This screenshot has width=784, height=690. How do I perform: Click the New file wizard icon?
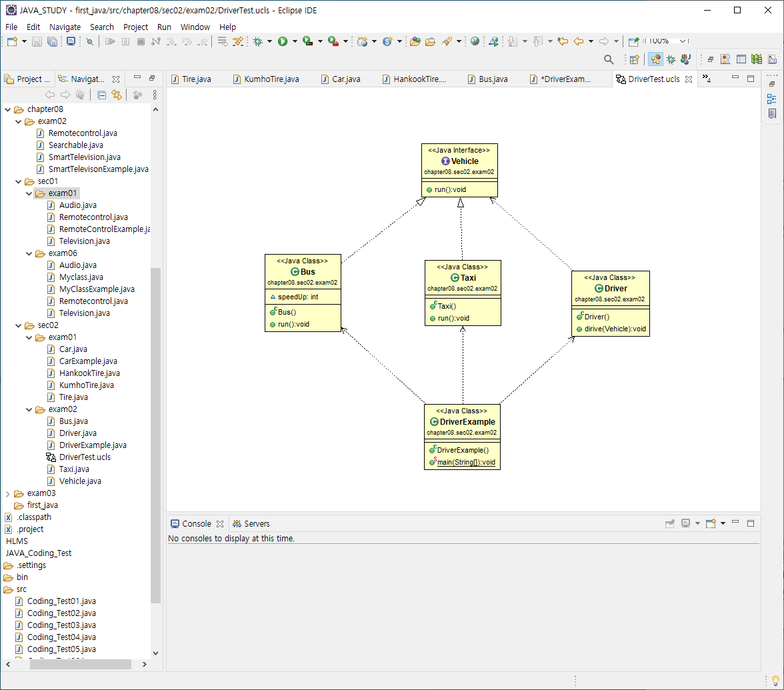12,41
